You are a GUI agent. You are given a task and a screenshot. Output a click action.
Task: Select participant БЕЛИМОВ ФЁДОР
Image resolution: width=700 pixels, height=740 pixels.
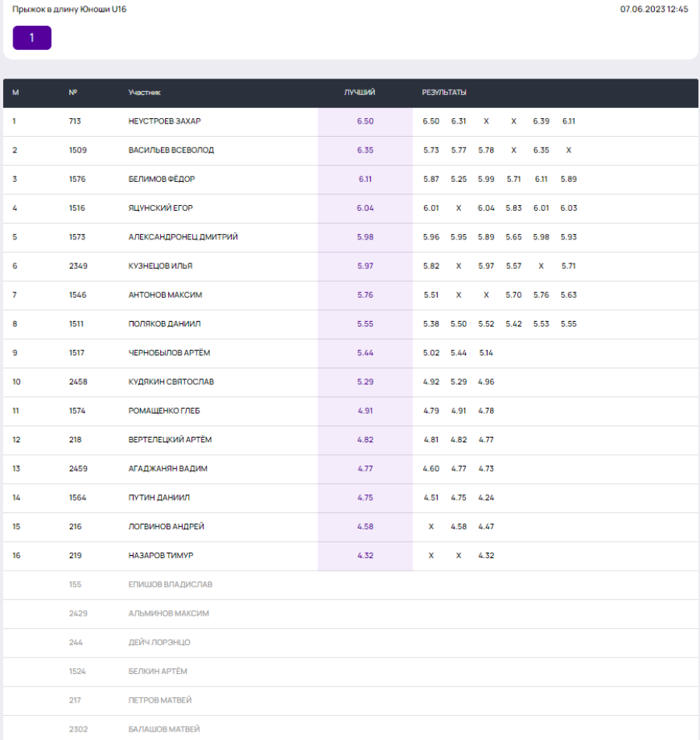click(161, 179)
